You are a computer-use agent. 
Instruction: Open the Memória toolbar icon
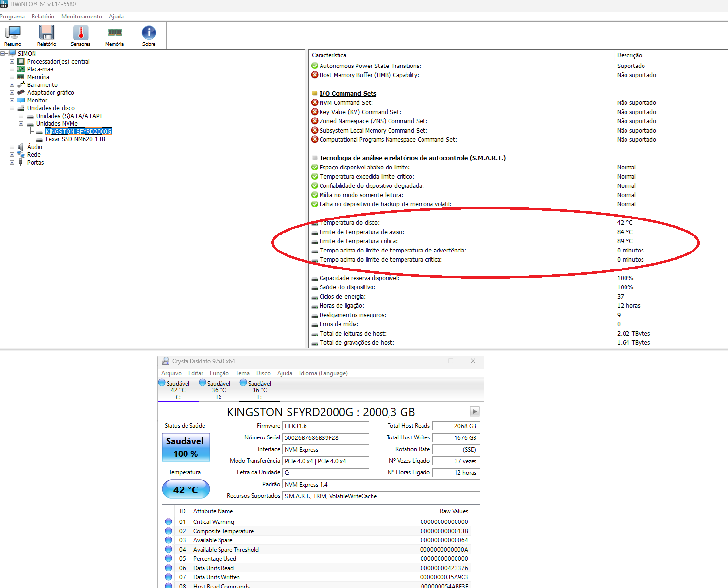pos(115,35)
